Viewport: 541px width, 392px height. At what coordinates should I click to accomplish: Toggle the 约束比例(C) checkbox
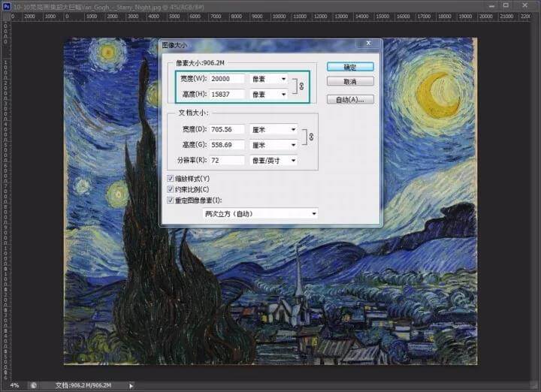click(170, 189)
